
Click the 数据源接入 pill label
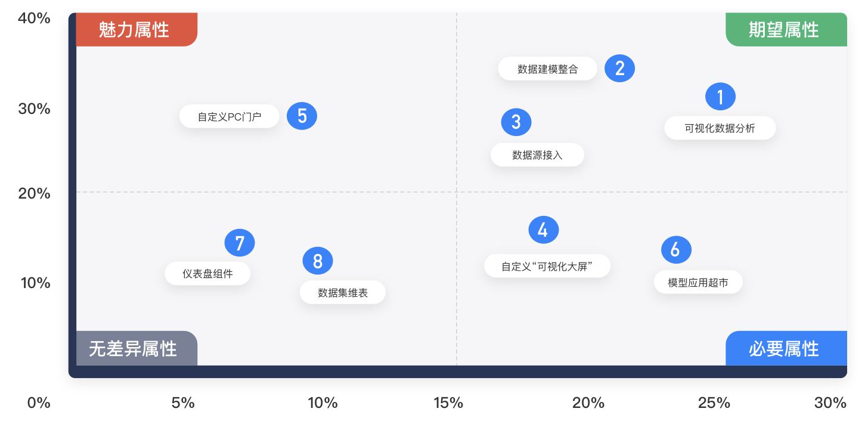tap(537, 155)
